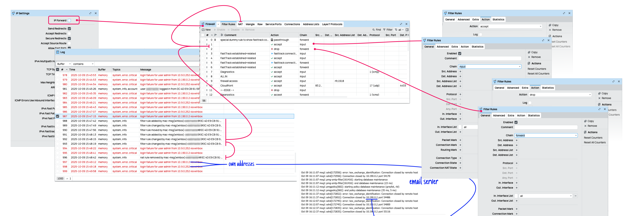Click the Comment input field in forward rule

pyautogui.click(x=546, y=127)
